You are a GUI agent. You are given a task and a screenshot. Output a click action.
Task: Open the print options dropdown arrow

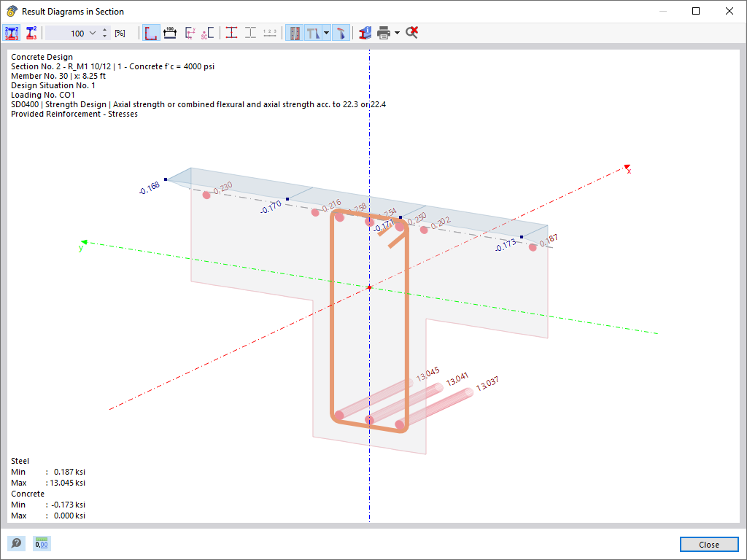point(396,33)
